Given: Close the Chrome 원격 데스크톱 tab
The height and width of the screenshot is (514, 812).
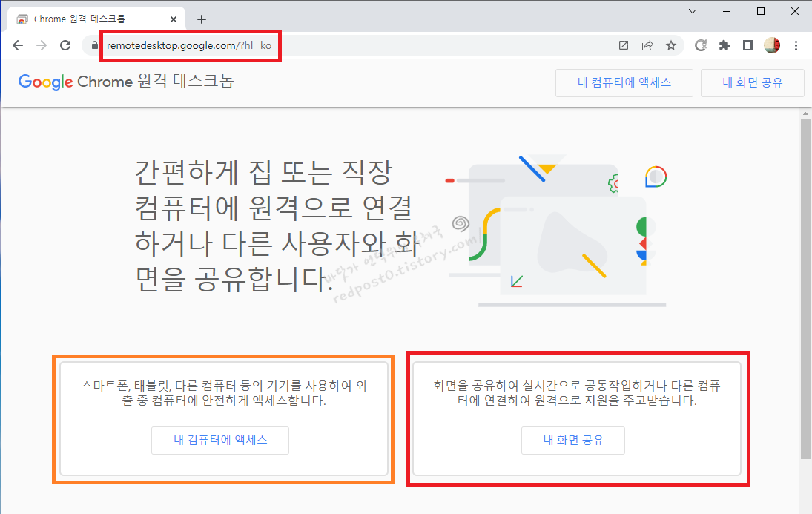Looking at the screenshot, I should [x=174, y=19].
